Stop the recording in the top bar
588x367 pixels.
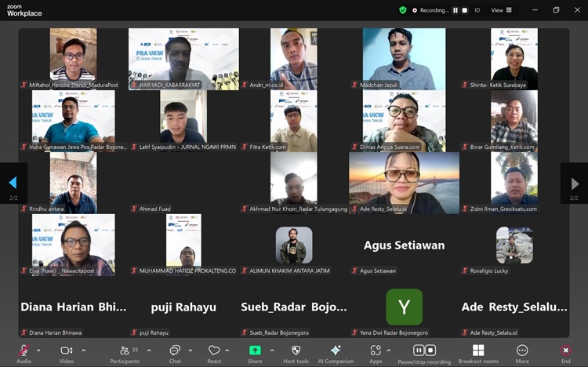(x=464, y=10)
